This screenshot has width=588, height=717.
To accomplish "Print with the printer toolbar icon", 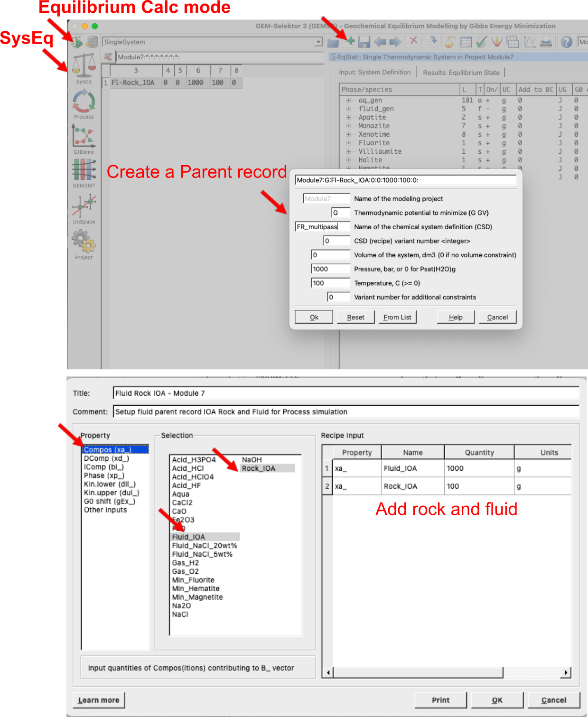I will (x=546, y=42).
